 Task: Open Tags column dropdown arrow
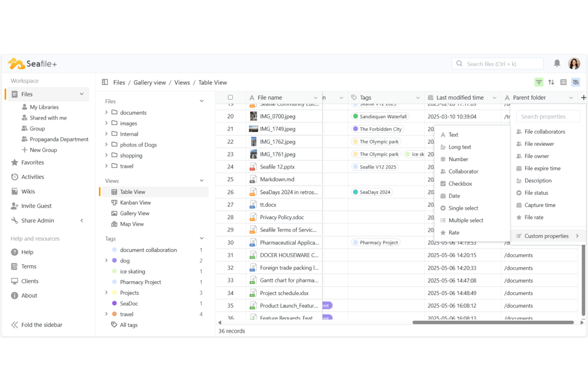418,98
